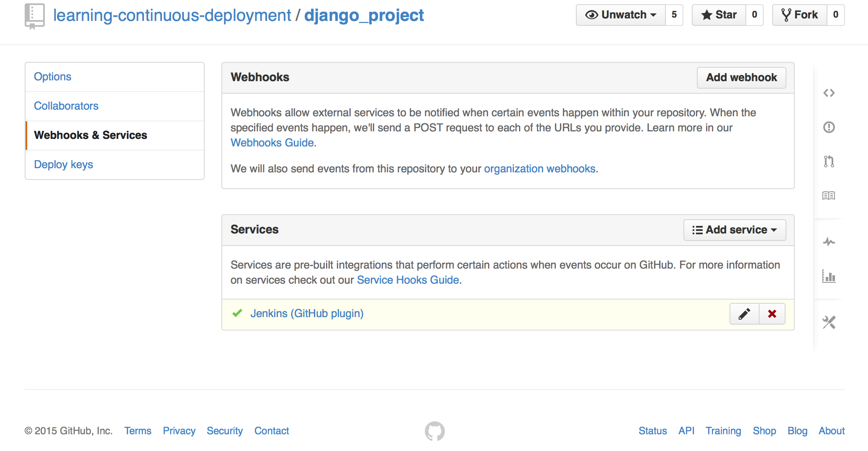Open the Wiki book icon in sidebar
868x451 pixels.
pos(829,195)
